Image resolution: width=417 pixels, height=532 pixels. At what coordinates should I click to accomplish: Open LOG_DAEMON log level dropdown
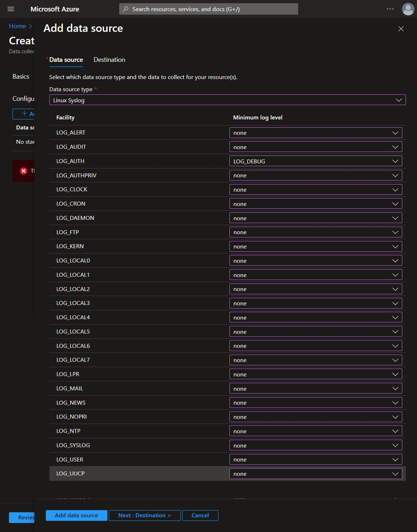point(316,218)
